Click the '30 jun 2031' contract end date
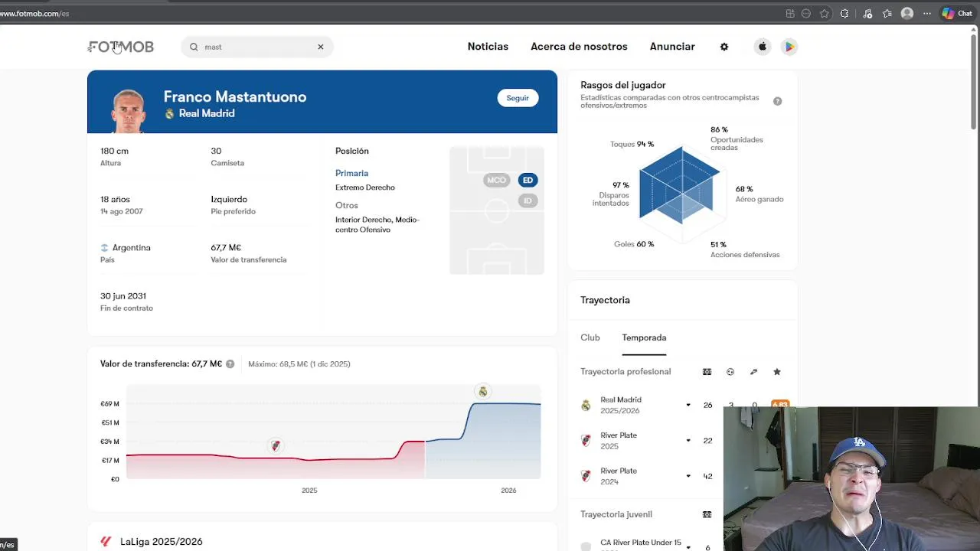980x551 pixels. [123, 296]
